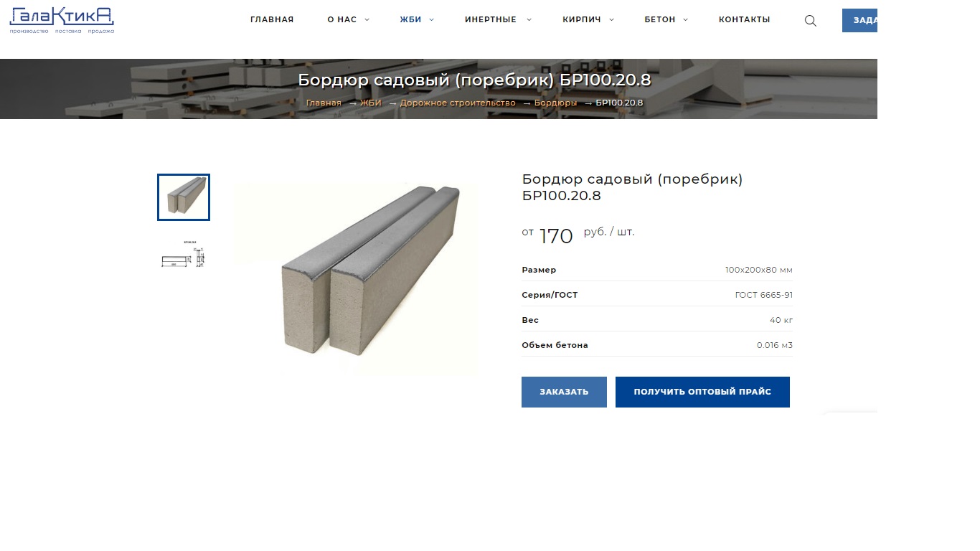Open the КОНТАКТЫ menu item
980x551 pixels.
[745, 20]
